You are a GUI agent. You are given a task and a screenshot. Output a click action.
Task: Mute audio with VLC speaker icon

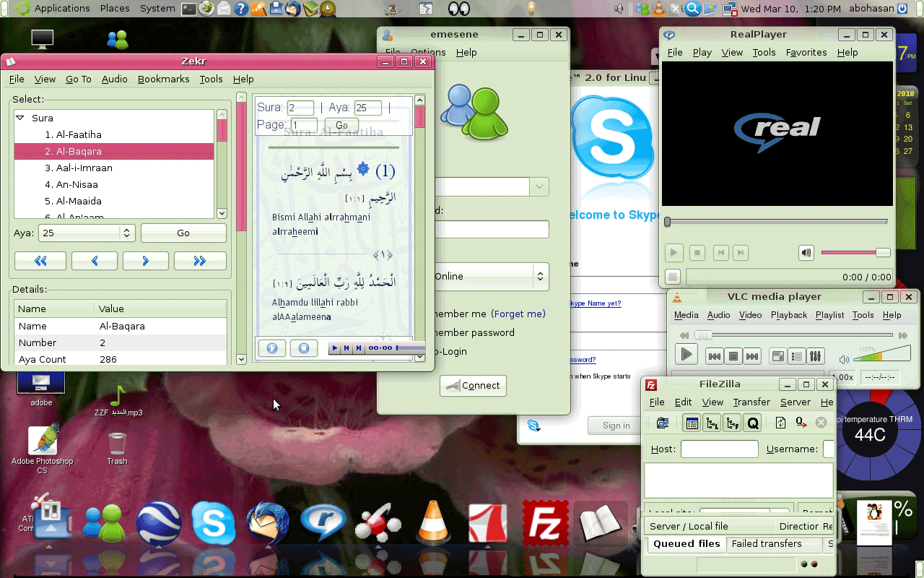[844, 359]
